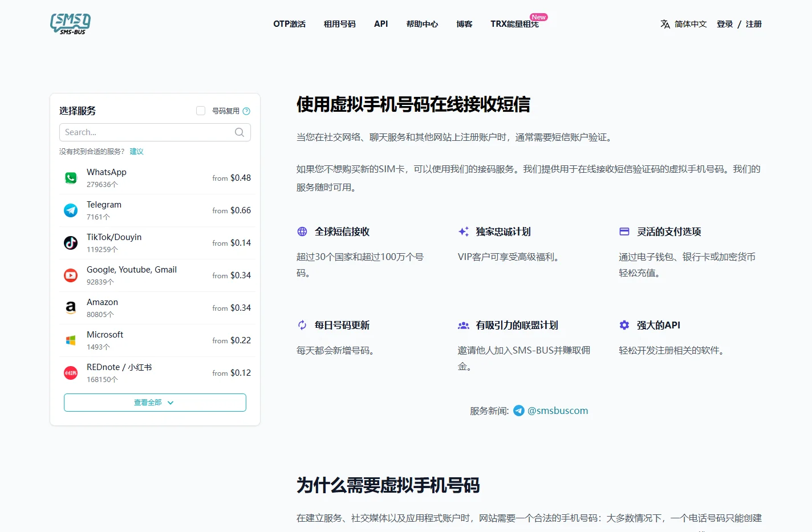The image size is (812, 532).
Task: Click the 168150个 number count
Action: (x=102, y=380)
